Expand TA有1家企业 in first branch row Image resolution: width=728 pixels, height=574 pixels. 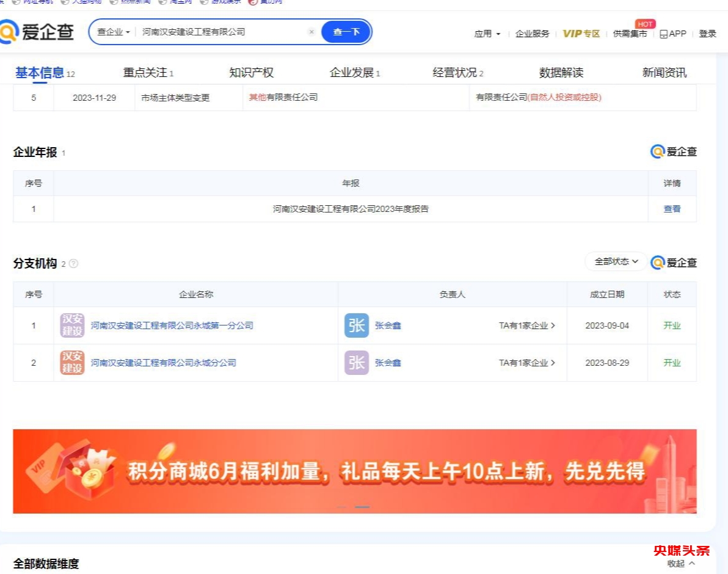point(527,325)
